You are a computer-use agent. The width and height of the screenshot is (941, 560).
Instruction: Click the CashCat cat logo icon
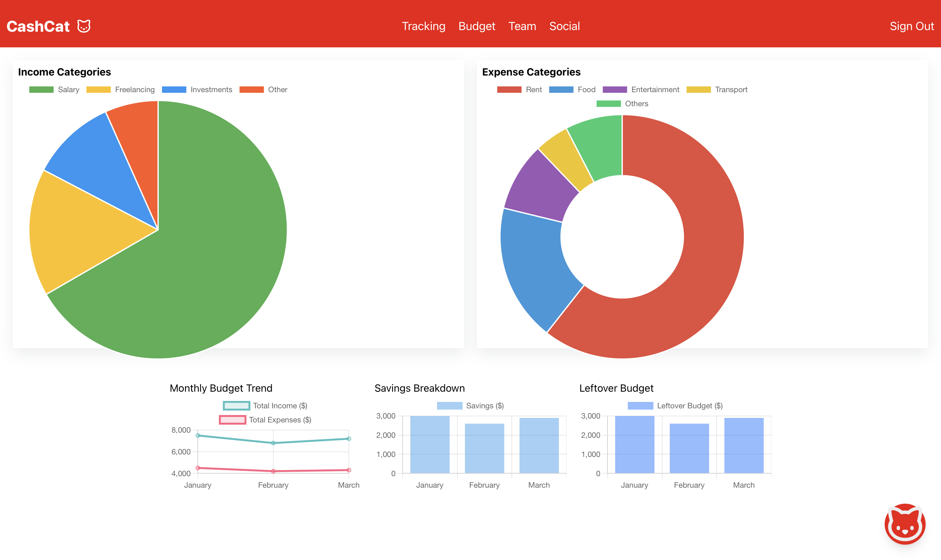coord(84,27)
